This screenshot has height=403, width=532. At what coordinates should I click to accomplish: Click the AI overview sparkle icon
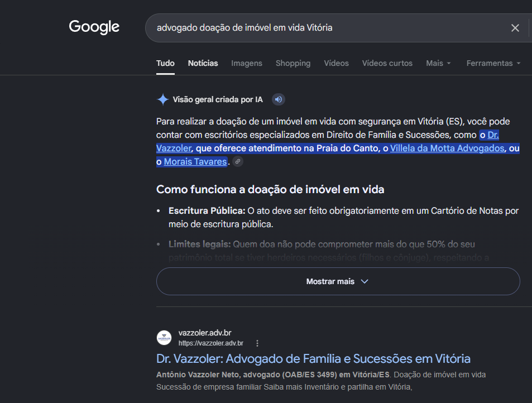tap(163, 99)
